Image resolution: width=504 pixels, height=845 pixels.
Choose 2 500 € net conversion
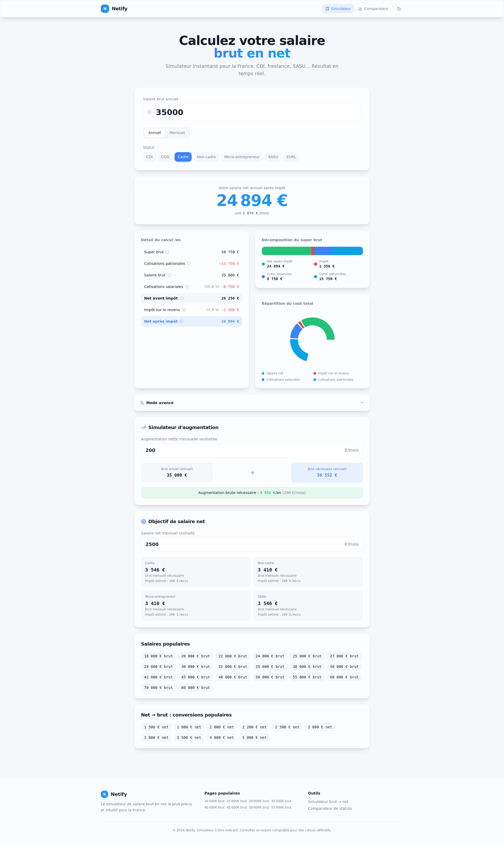click(x=287, y=727)
